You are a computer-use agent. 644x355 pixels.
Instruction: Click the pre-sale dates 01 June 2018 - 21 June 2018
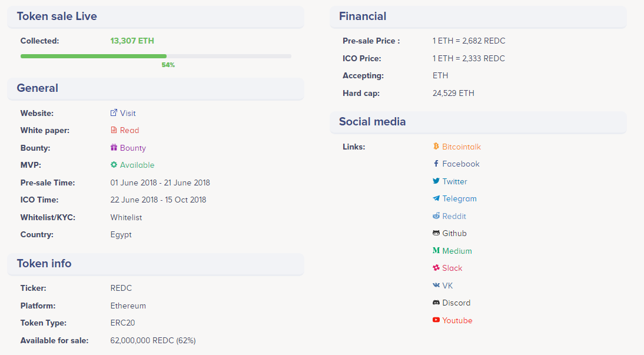point(160,183)
